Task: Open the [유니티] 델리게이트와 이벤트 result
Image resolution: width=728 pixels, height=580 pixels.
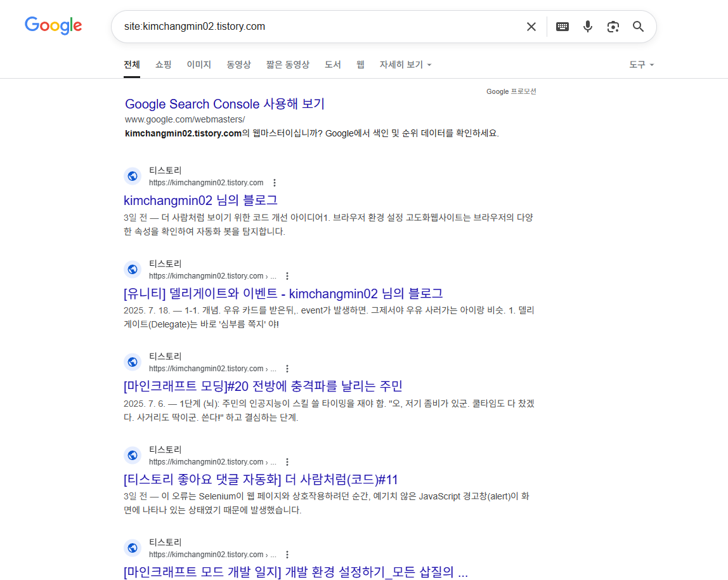Action: (283, 294)
